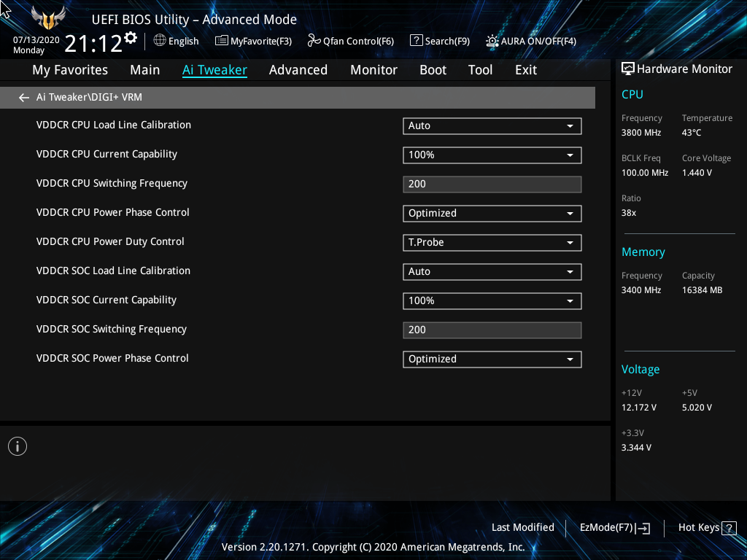Select VDDCR CPU Power Duty Control label
Viewport: 747px width, 560px height.
click(110, 241)
